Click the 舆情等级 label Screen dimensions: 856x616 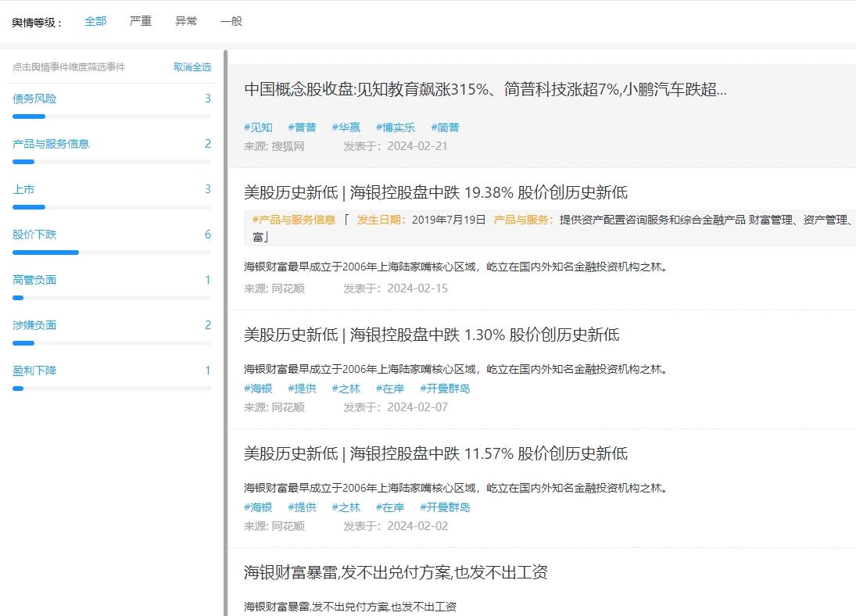tap(37, 23)
